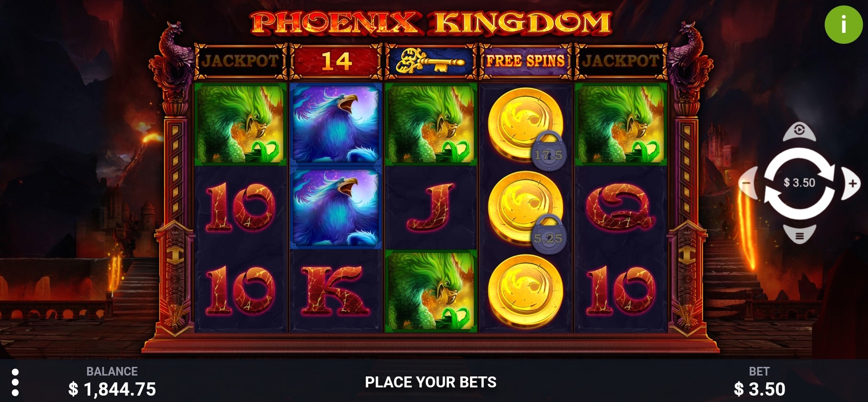
Task: Open the three-dot options menu
Action: point(15,382)
